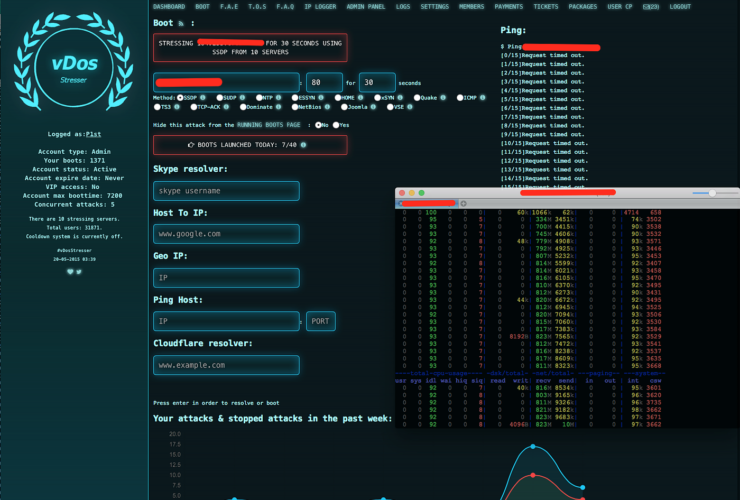Click the Skype username input field

(x=226, y=190)
